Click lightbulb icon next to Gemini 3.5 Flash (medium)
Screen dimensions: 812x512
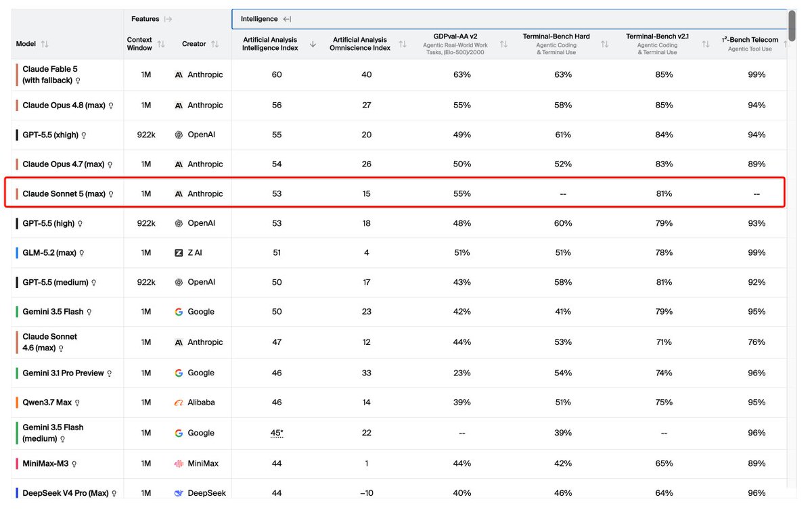[x=62, y=439]
